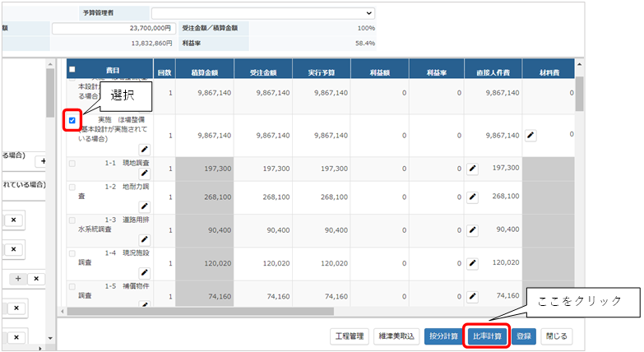
Task: Click pencil icon under 1-4 現況施設調査 item
Action: click(144, 273)
